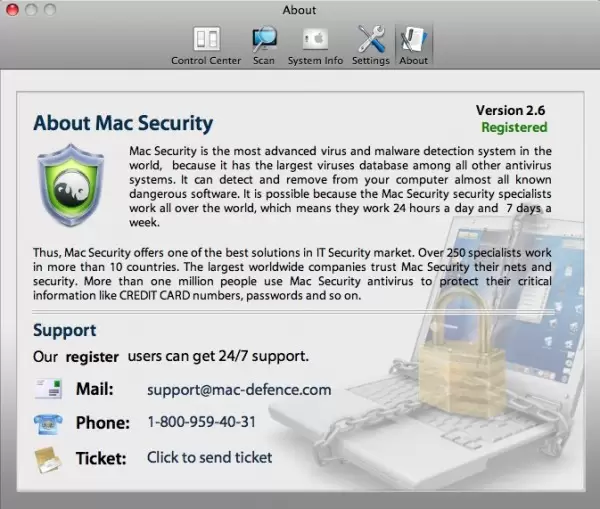This screenshot has height=509, width=600.
Task: Click the Support section heading
Action: click(64, 329)
